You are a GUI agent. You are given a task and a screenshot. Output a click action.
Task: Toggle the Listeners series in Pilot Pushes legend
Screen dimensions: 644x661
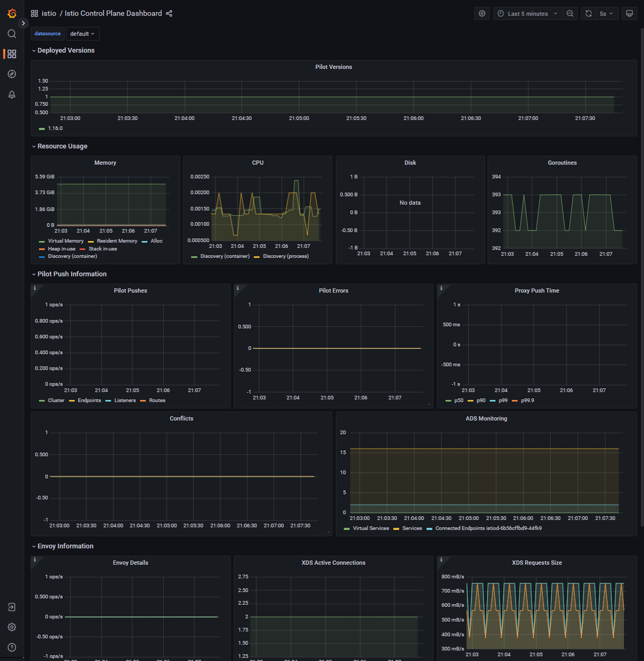pos(125,400)
